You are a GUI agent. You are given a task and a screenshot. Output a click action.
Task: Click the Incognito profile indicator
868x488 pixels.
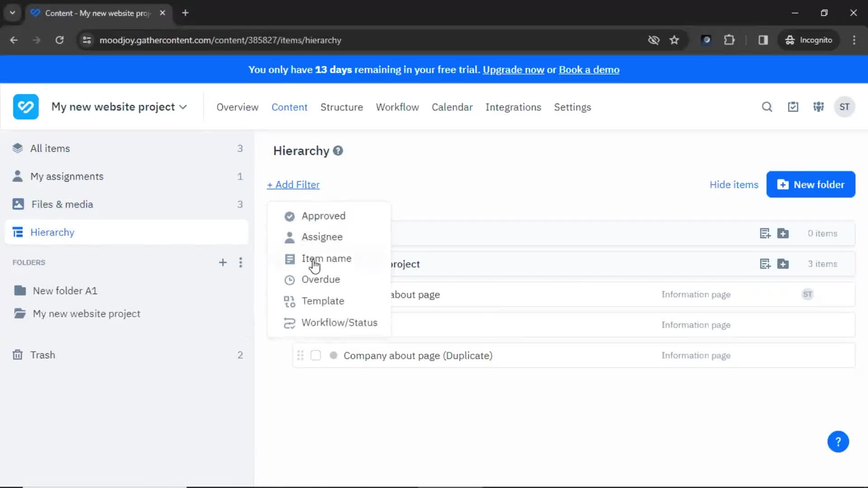(808, 40)
